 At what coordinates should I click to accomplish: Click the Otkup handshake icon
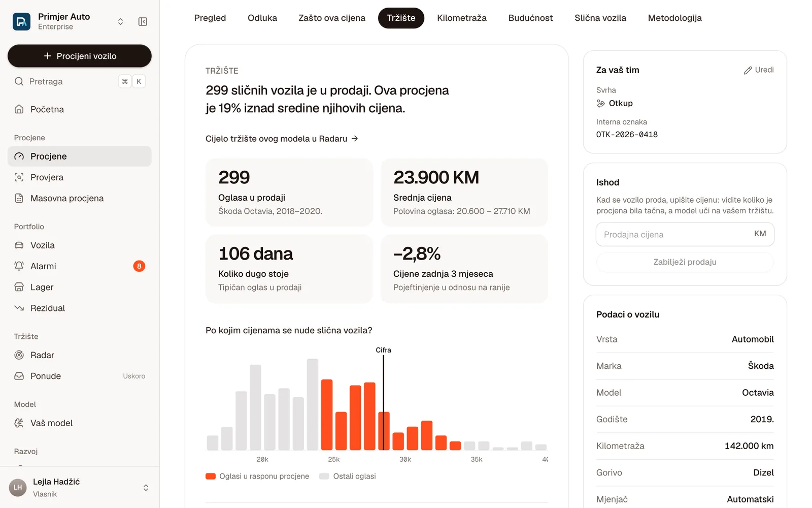(601, 103)
